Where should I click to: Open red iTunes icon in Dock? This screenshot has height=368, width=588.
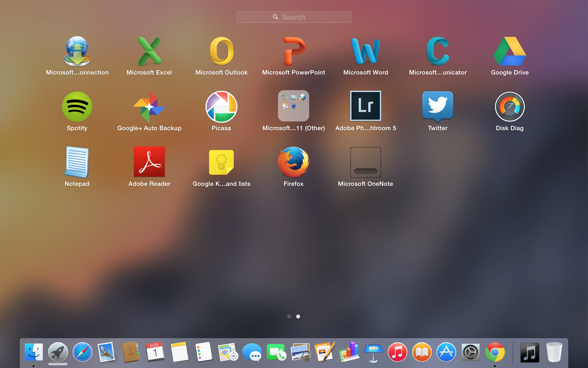click(x=398, y=352)
